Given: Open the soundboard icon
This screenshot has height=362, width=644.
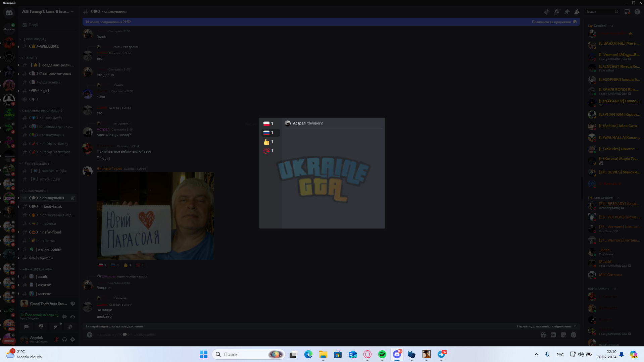Looking at the screenshot, I should tap(70, 326).
